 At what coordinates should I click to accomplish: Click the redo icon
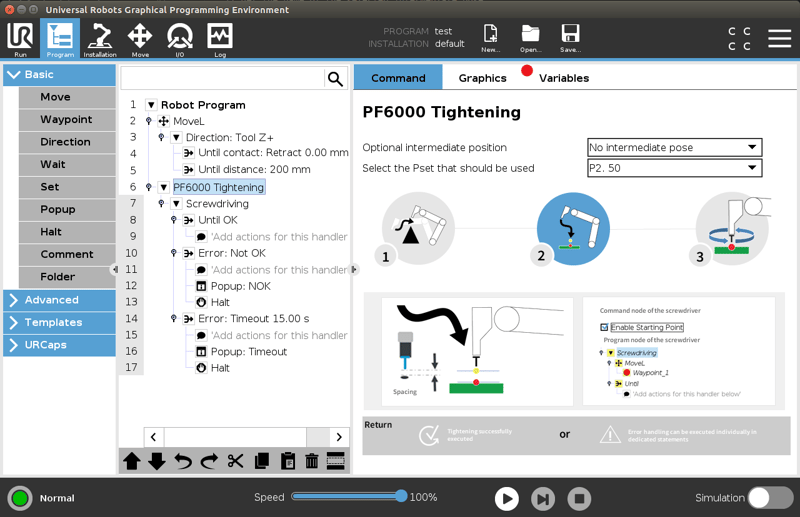pos(209,461)
